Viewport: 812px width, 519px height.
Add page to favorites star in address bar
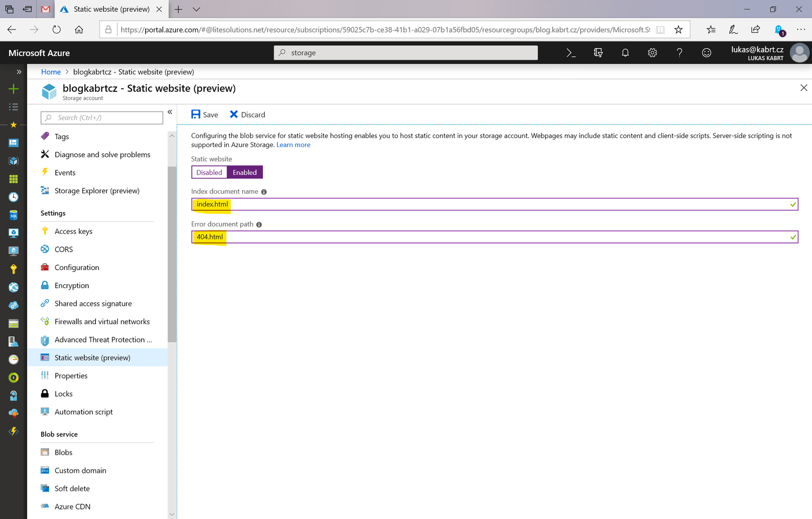point(679,29)
